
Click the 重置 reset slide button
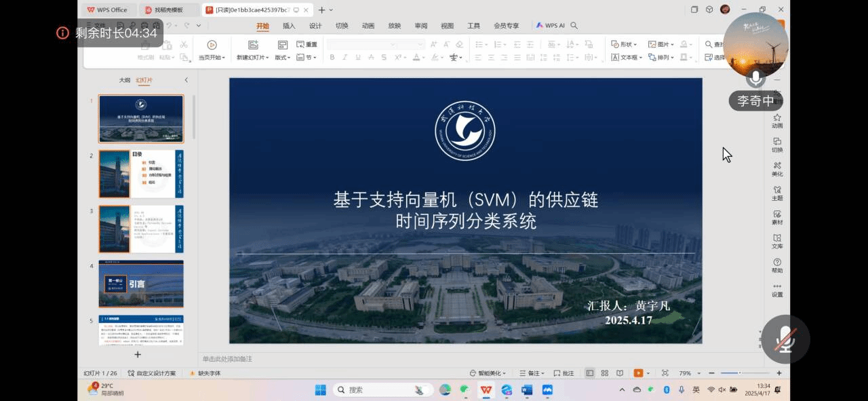pos(307,45)
